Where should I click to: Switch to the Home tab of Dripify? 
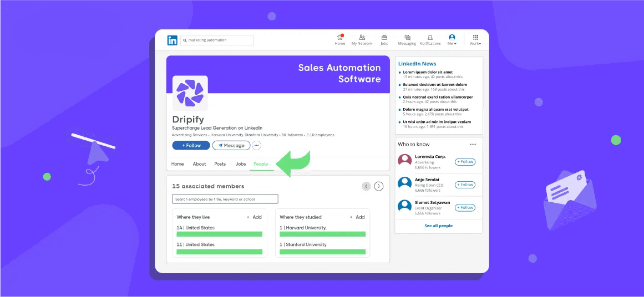point(178,163)
